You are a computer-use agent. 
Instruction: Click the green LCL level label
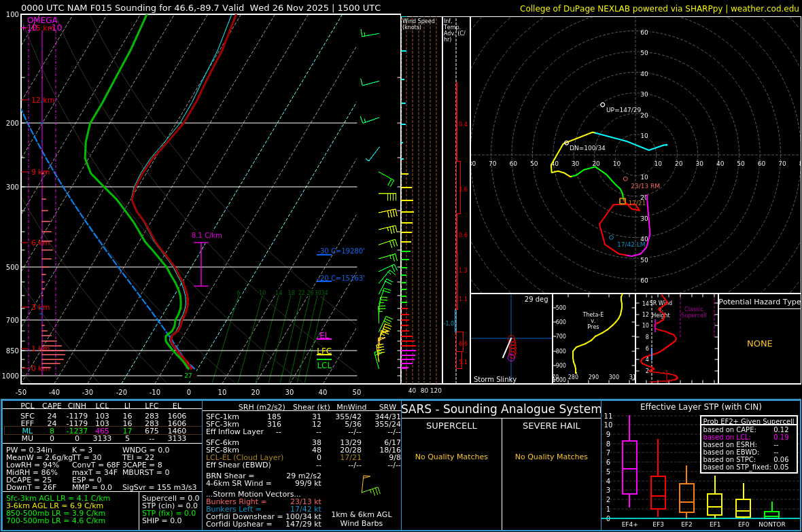tap(324, 365)
